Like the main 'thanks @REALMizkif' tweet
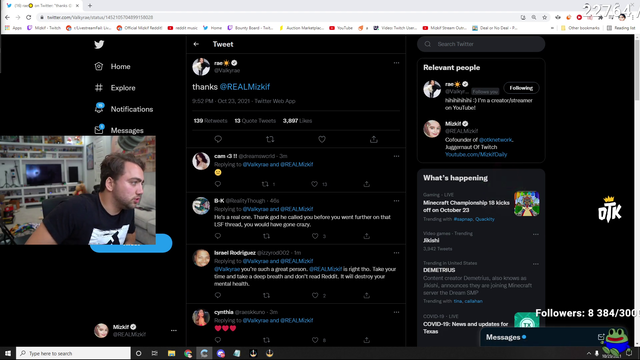The width and height of the screenshot is (640, 360). point(322,139)
